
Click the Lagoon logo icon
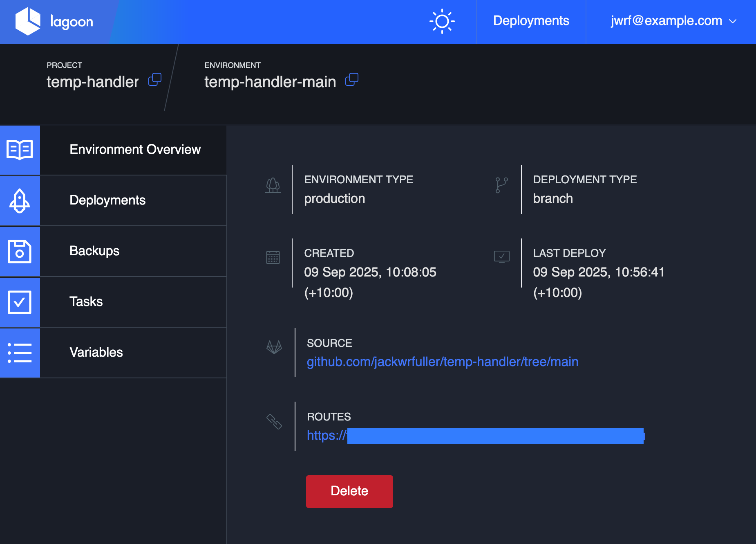point(28,21)
